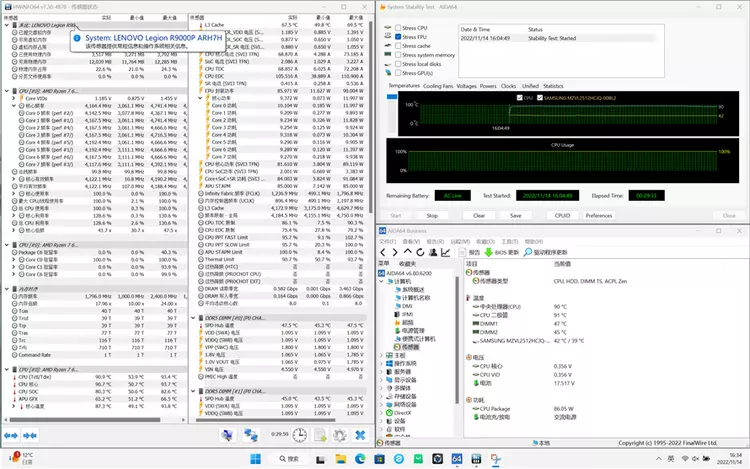The image size is (750, 469).
Task: Click Stop button in stability test
Action: [432, 216]
